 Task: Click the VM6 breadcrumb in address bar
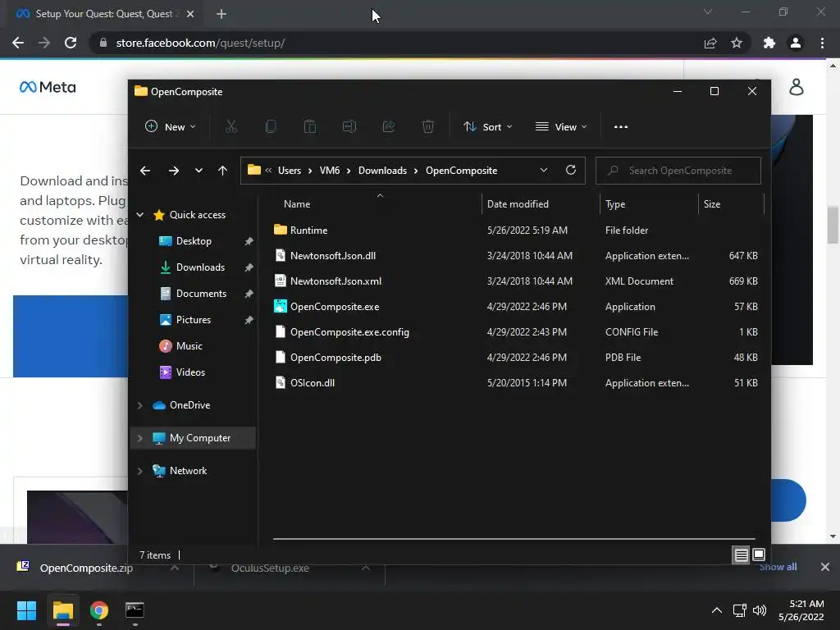330,171
